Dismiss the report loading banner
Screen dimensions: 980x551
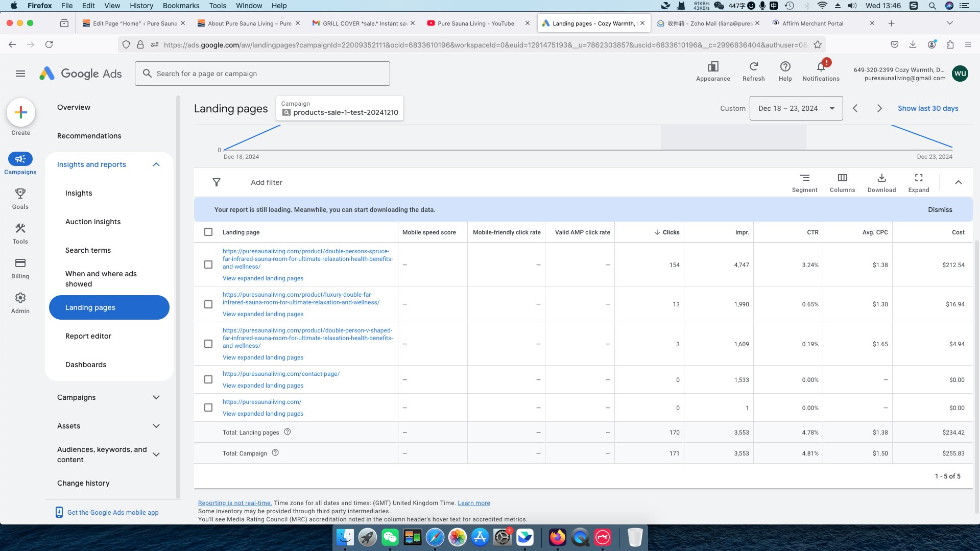[x=940, y=209]
